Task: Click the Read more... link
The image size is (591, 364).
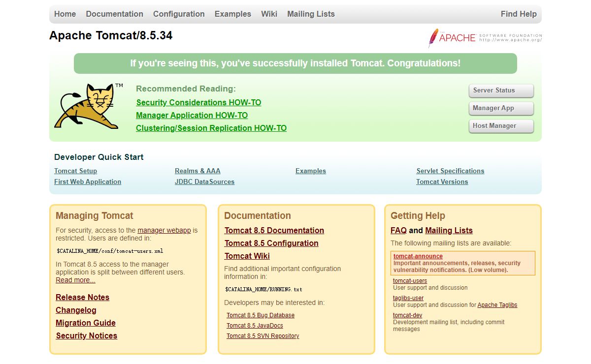Action: [75, 280]
